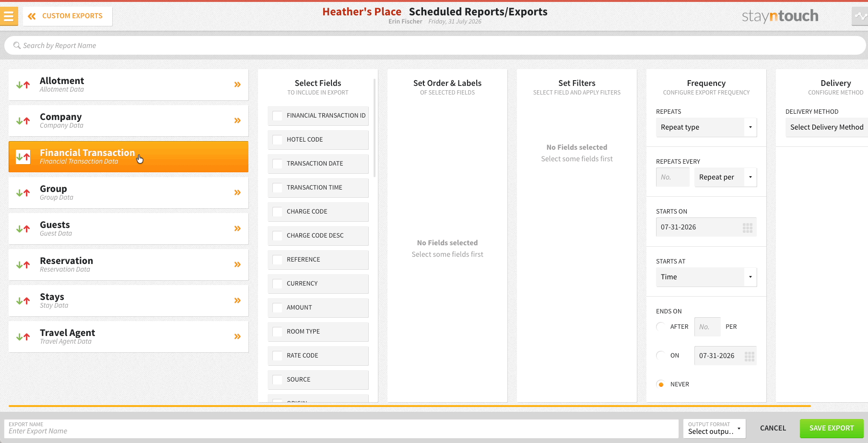This screenshot has width=868, height=443.
Task: Expand the Allotment row chevrons
Action: coord(237,84)
